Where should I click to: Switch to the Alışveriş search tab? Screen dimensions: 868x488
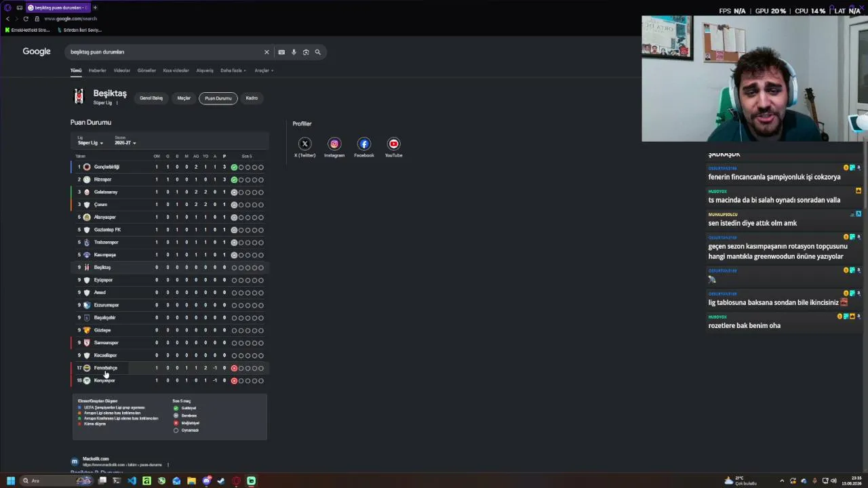(x=205, y=70)
